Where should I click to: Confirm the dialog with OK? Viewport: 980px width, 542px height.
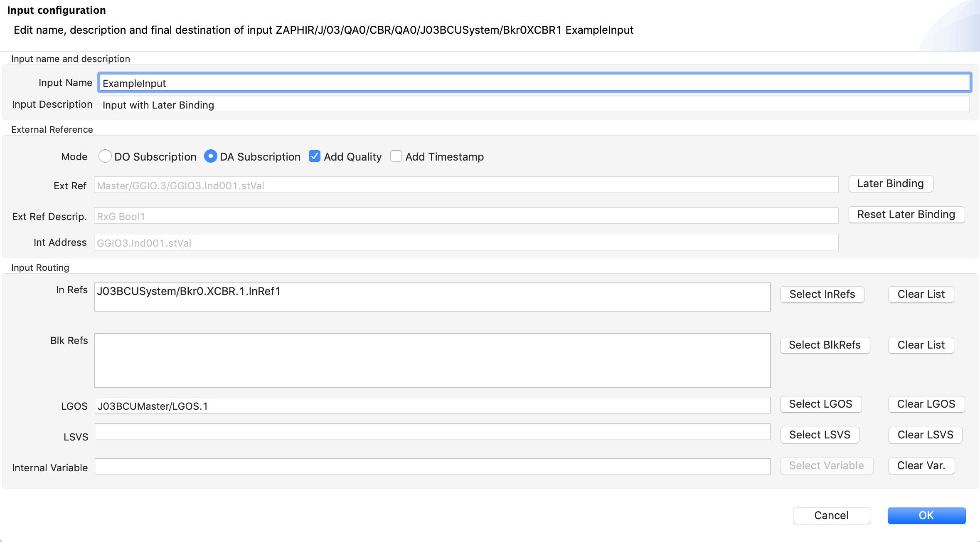click(x=926, y=516)
